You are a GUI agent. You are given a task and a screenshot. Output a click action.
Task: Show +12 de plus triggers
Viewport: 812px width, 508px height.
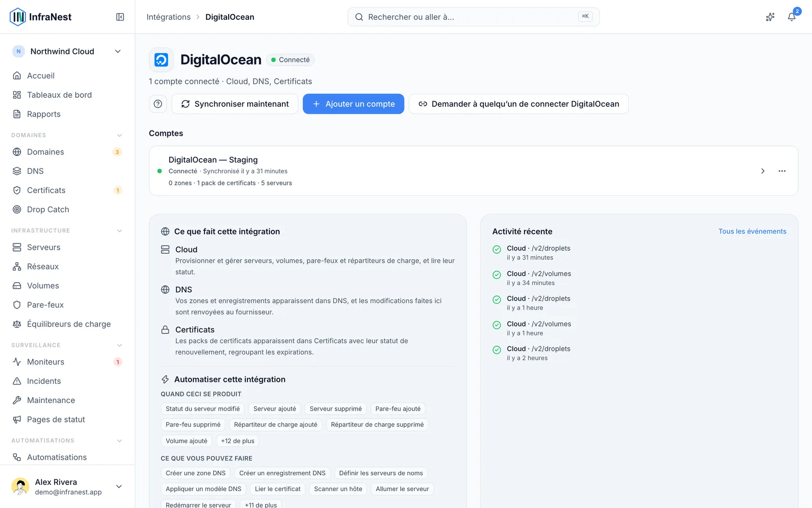(238, 441)
